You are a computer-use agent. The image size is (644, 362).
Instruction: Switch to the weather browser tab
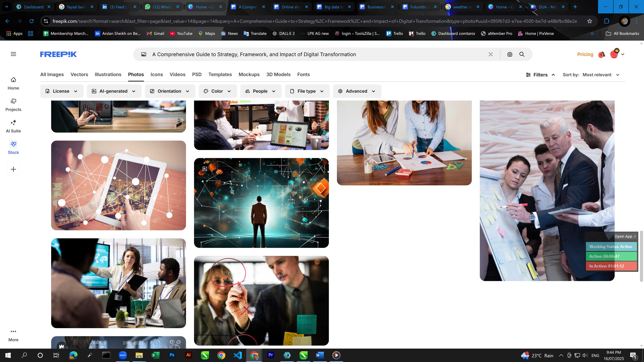coord(463,7)
